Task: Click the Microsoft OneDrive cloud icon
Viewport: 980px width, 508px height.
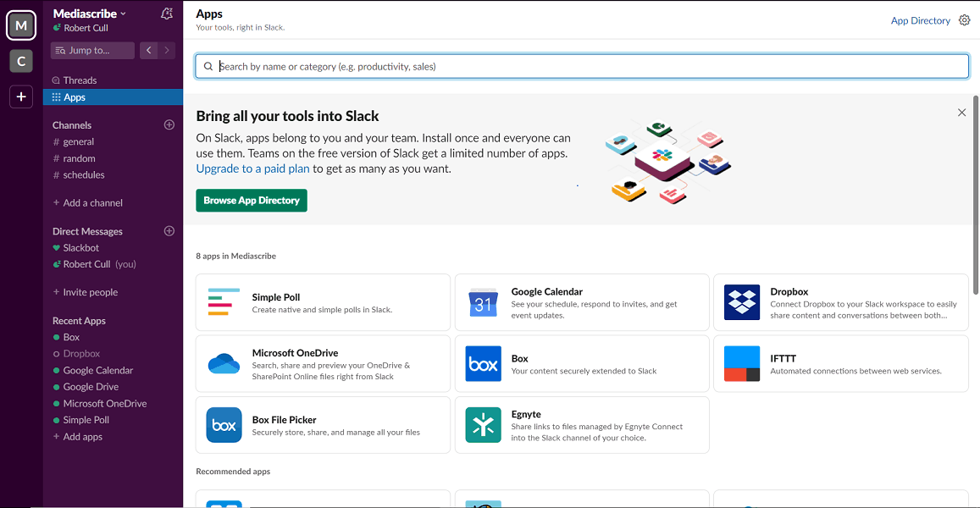Action: point(224,364)
